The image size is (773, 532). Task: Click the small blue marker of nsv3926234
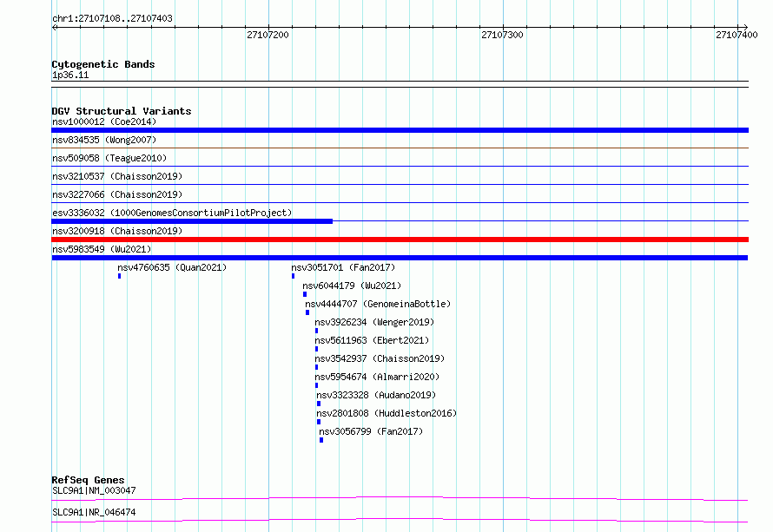[316, 331]
